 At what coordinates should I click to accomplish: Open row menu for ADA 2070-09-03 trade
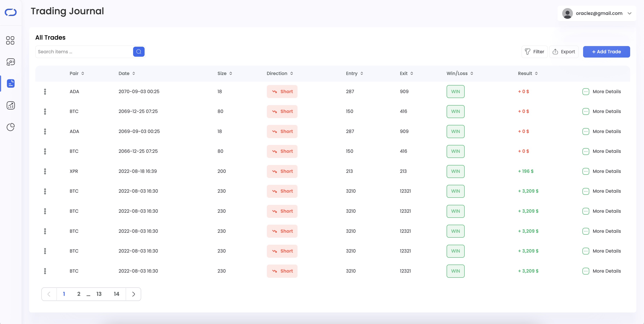45,92
